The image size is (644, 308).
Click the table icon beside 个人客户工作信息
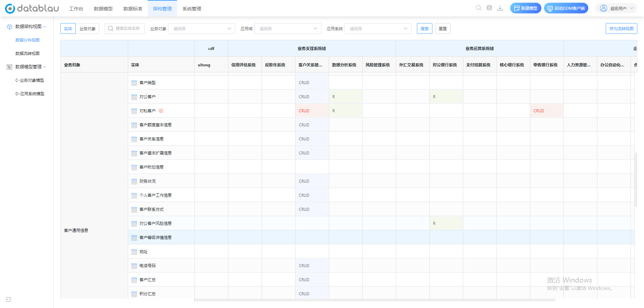[x=134, y=195]
